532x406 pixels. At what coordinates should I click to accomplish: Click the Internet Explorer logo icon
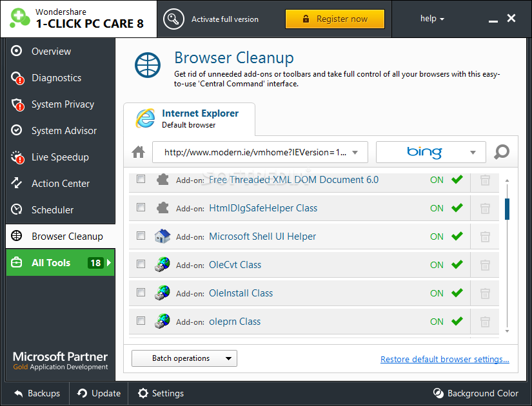click(146, 119)
